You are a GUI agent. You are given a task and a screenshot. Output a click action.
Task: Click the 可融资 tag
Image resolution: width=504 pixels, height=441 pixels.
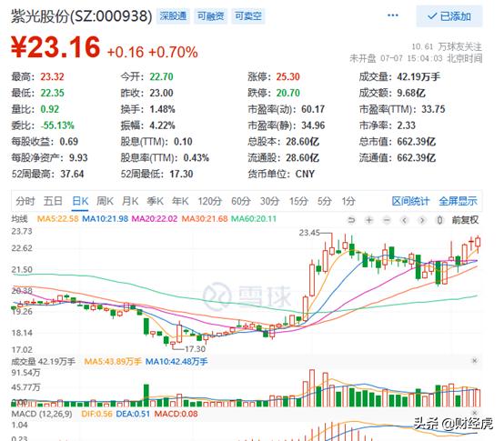[x=210, y=16]
